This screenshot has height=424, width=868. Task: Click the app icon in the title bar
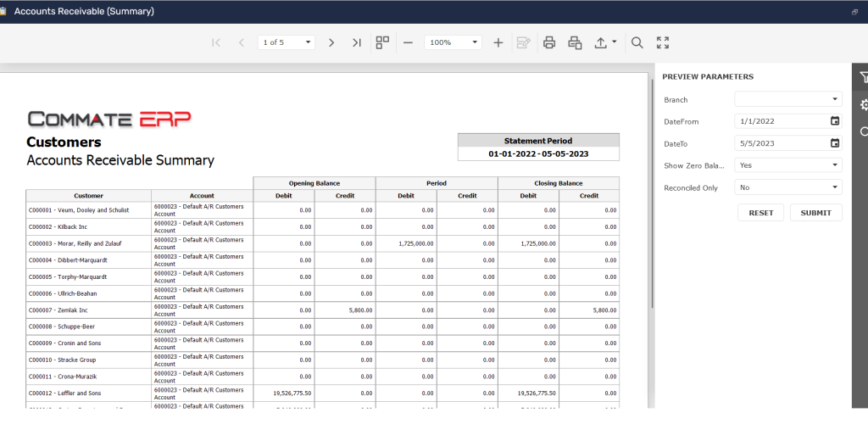pyautogui.click(x=3, y=11)
